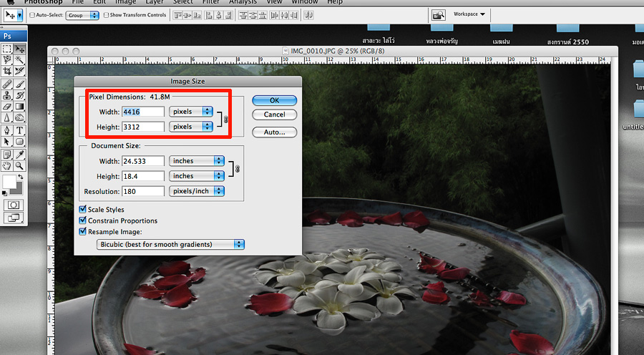
Task: Select the Rectangular Marquee tool
Action: click(7, 49)
